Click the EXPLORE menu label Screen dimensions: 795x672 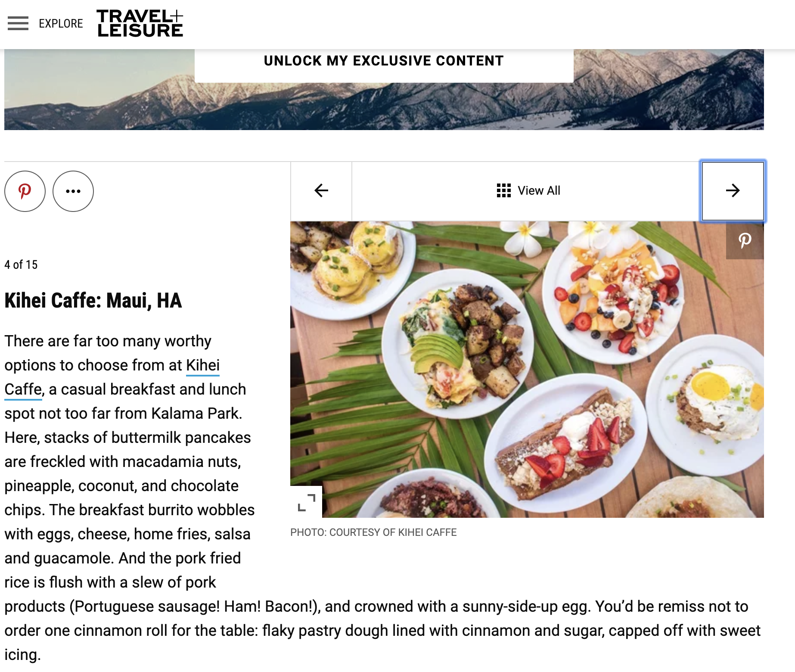pyautogui.click(x=61, y=23)
